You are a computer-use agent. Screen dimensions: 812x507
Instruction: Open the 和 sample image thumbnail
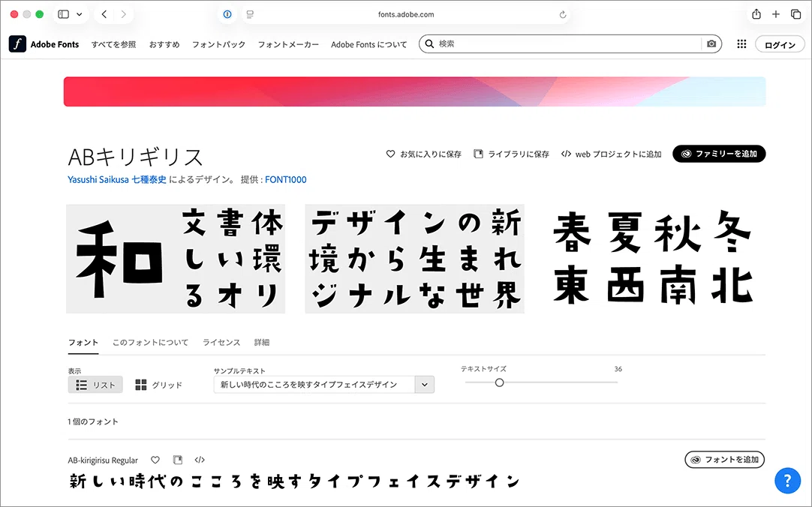pos(176,259)
